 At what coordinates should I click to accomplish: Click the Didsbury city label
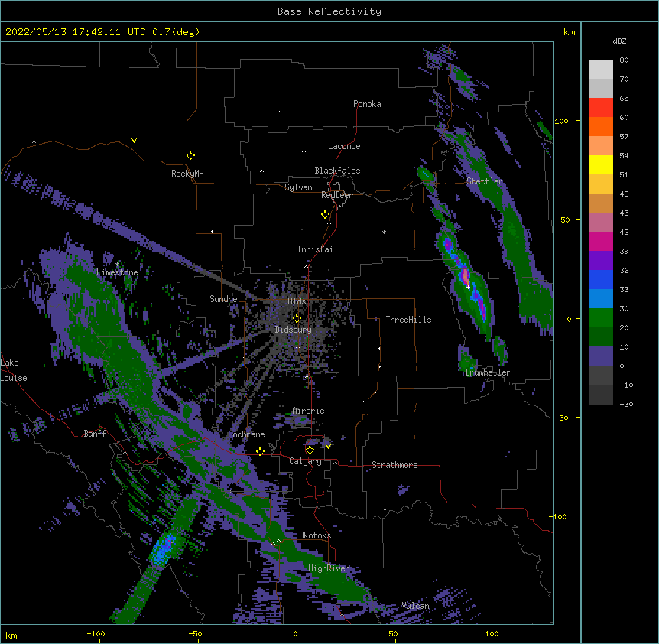pyautogui.click(x=293, y=330)
